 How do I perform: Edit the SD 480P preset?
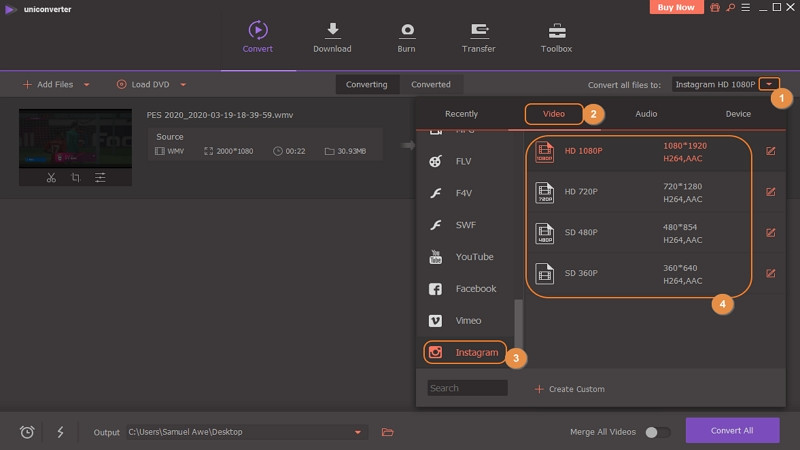click(x=770, y=233)
